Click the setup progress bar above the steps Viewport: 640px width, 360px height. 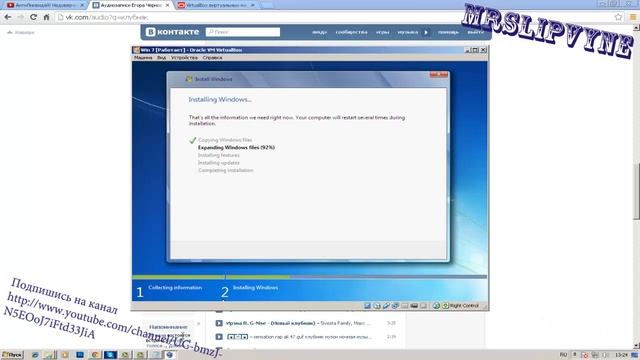click(309, 277)
